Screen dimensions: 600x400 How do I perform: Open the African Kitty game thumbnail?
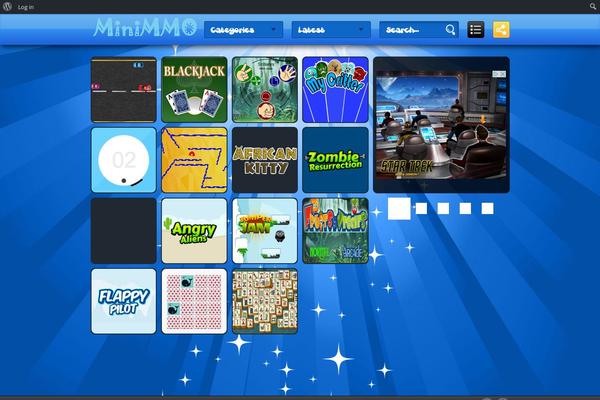coord(265,160)
